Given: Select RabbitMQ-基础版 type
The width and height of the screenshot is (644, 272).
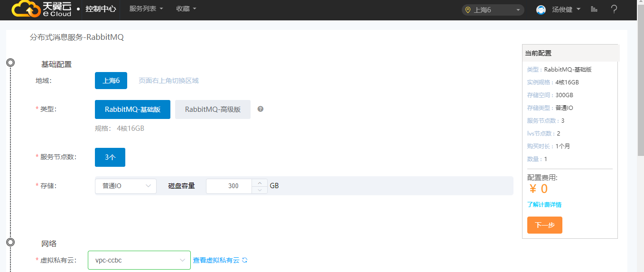Looking at the screenshot, I should (x=132, y=109).
